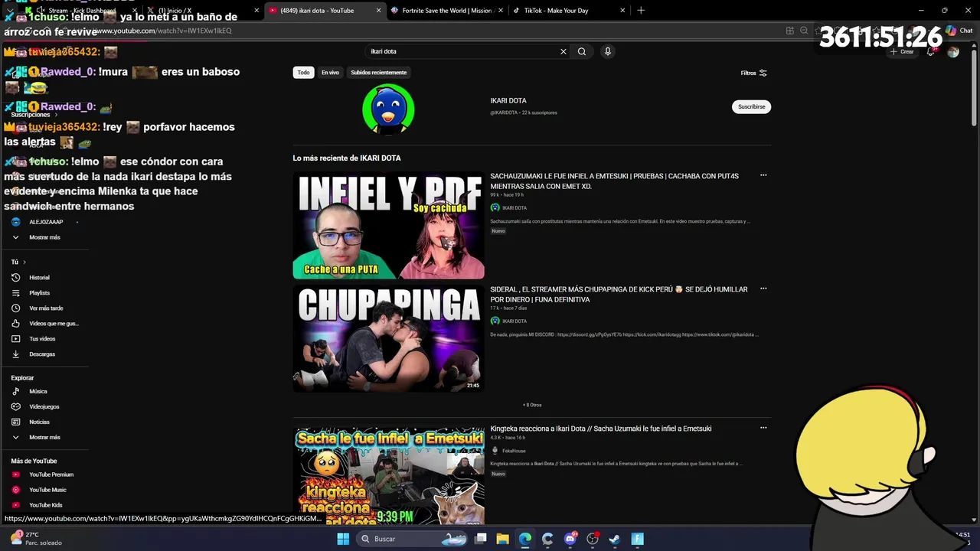Open the Filtros filter menu
Screen dimensions: 980x551
coord(753,73)
